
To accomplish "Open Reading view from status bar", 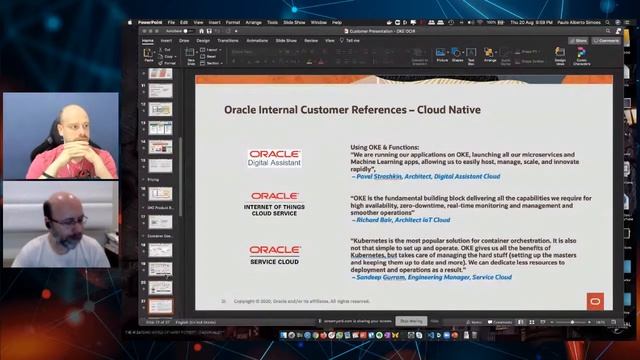I will pos(542,322).
